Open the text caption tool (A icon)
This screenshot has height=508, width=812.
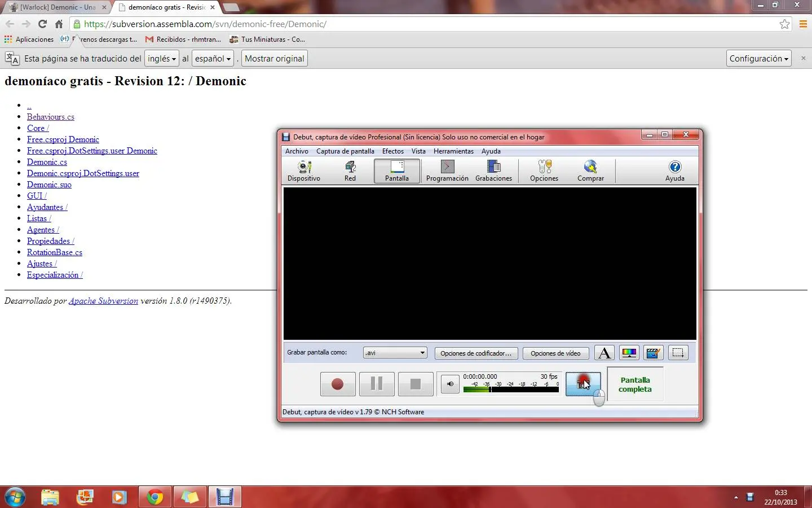(604, 353)
